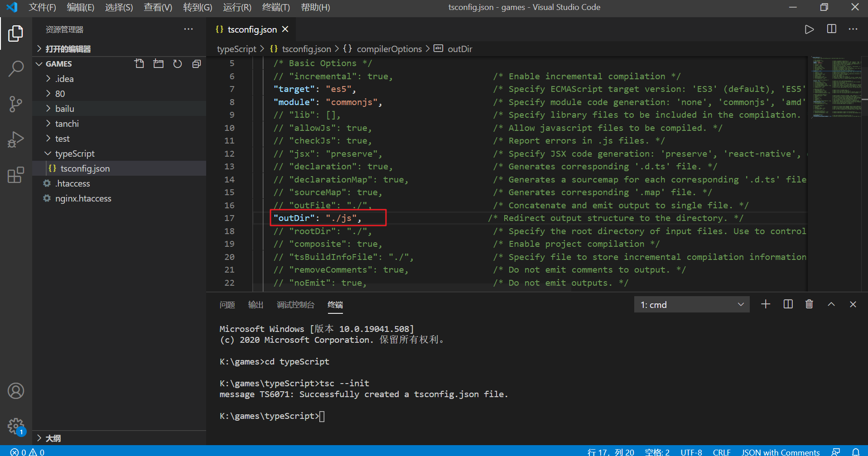Switch to the 输出 panel tab
This screenshot has height=456, width=868.
(x=256, y=305)
